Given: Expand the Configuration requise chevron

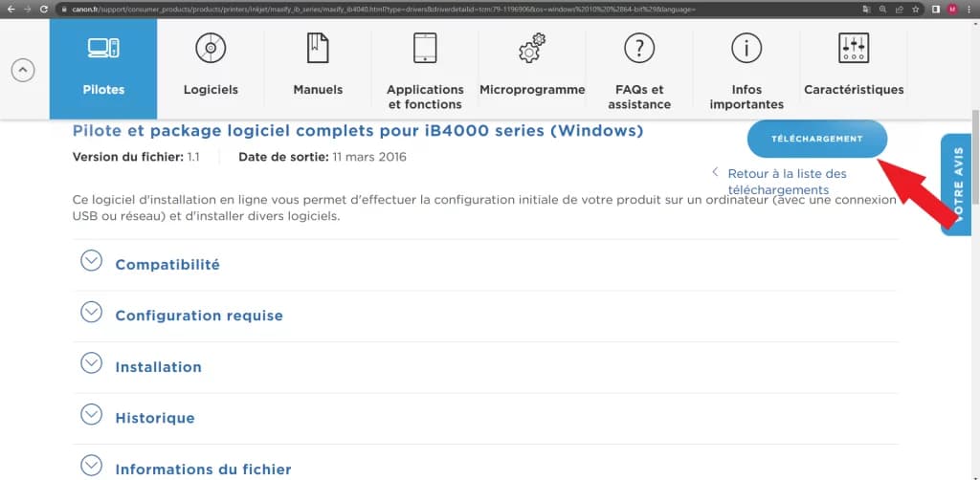Looking at the screenshot, I should (x=91, y=312).
